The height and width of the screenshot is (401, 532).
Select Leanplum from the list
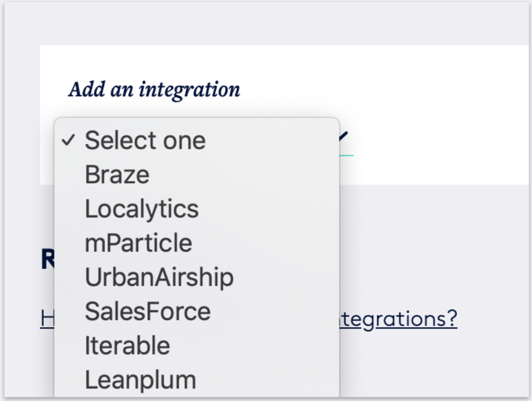coord(140,379)
